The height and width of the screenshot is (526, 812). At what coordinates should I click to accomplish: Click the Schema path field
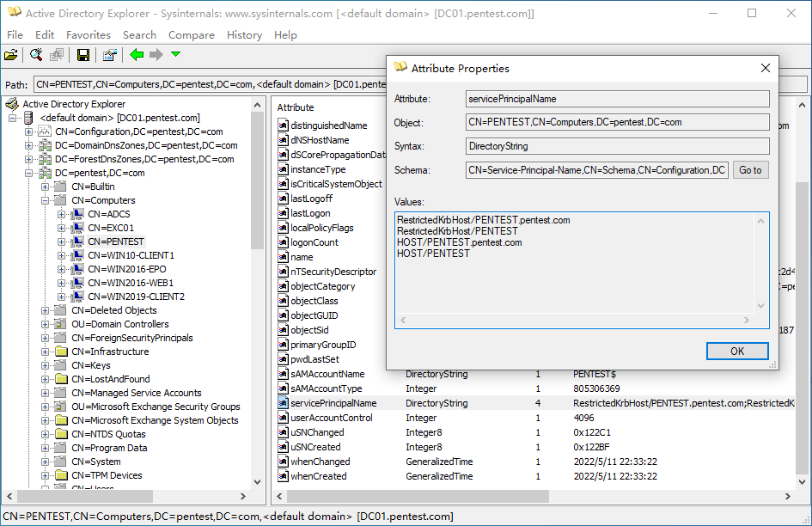pos(597,170)
